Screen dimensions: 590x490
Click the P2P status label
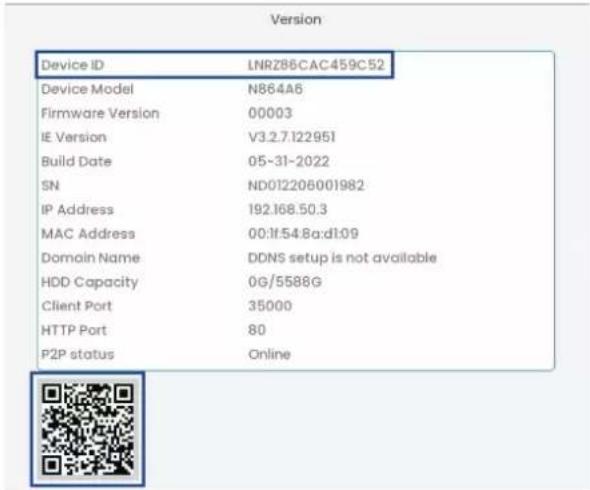pyautogui.click(x=78, y=354)
